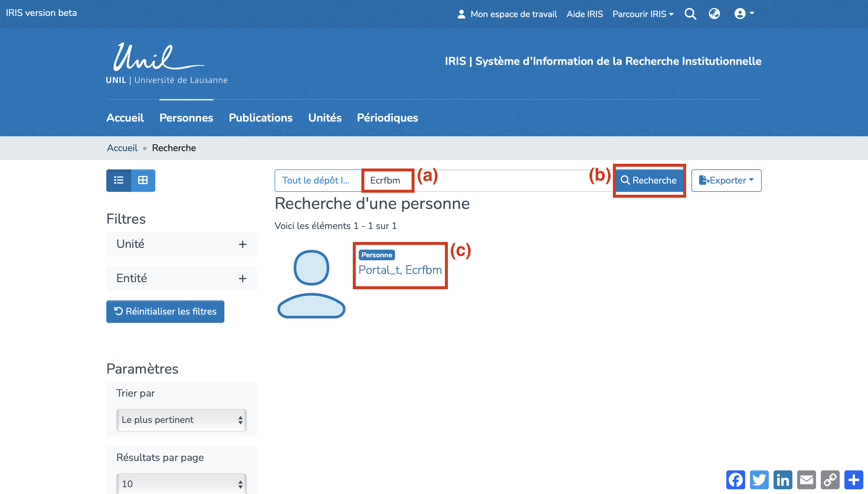Image resolution: width=868 pixels, height=494 pixels.
Task: Open the language globe icon menu
Action: click(x=714, y=14)
